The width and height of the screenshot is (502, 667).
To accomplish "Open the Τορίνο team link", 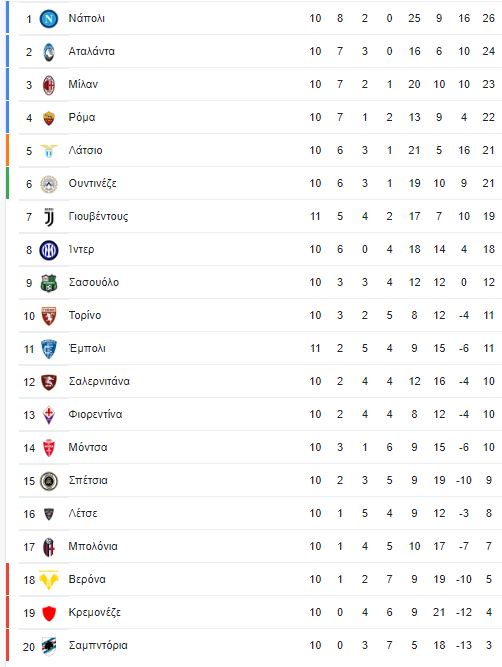I will (85, 315).
